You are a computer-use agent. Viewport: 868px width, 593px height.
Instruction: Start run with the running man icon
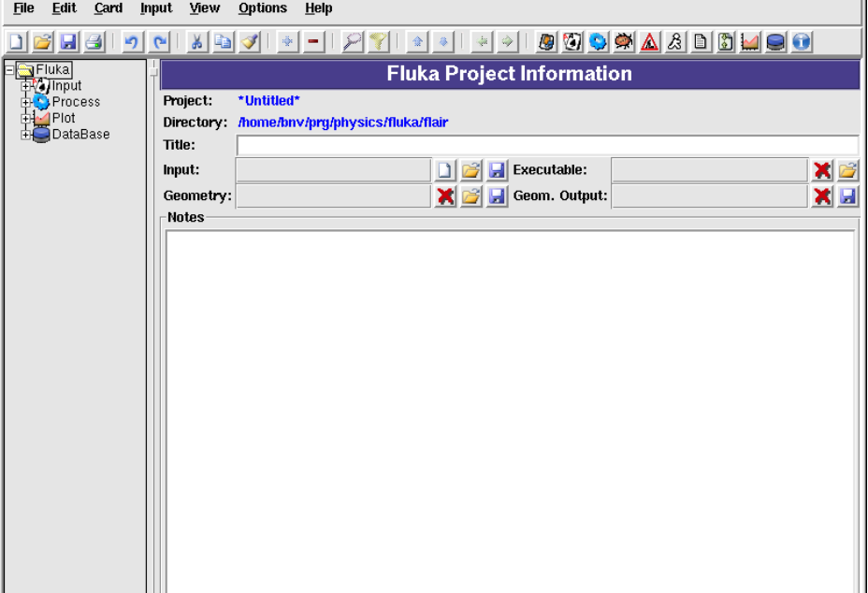point(674,41)
